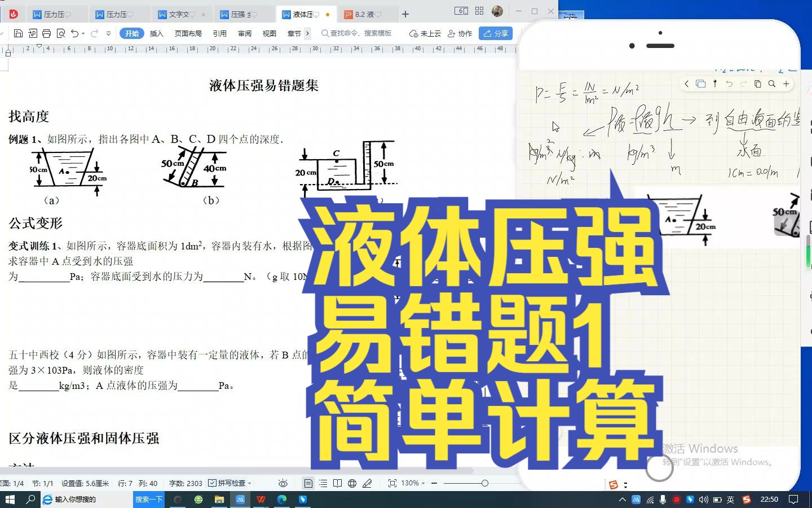This screenshot has height=508, width=812.
Task: Open the Undo dropdown arrow
Action: coord(83,33)
